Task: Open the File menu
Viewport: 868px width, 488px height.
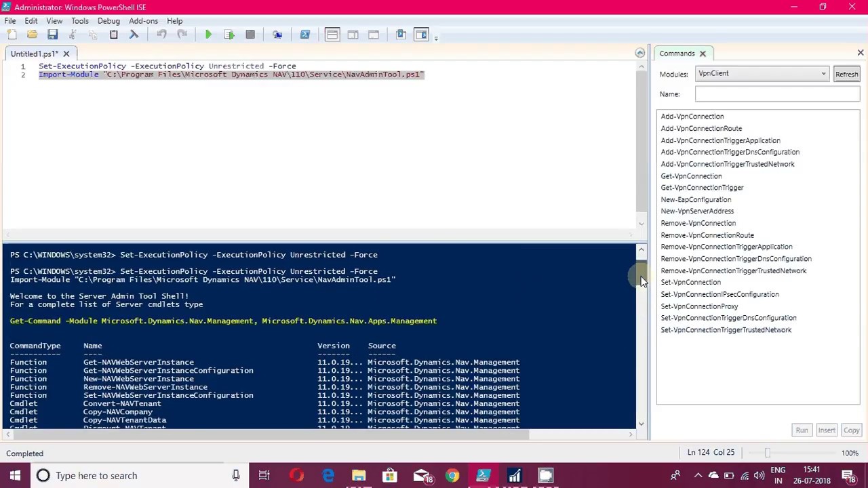Action: click(x=10, y=21)
